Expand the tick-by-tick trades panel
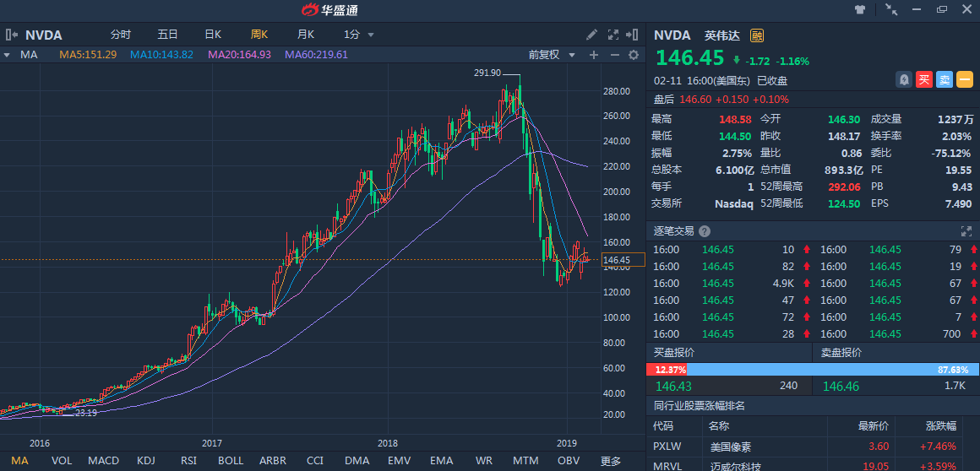This screenshot has width=980, height=471. coord(966,231)
